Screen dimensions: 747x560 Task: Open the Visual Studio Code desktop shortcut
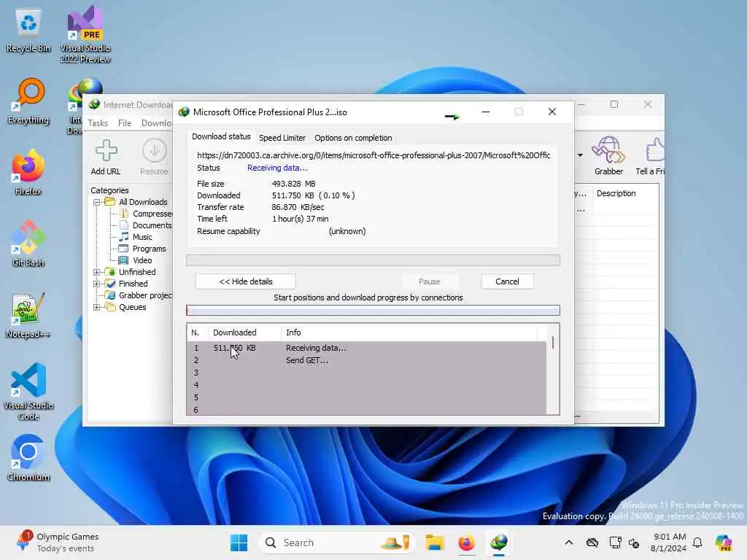[28, 392]
